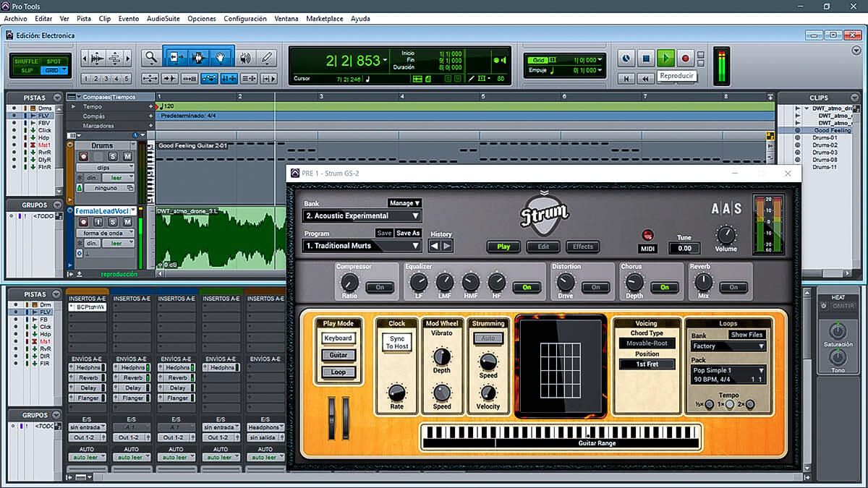Image resolution: width=868 pixels, height=488 pixels.
Task: Open the Archivo menu
Action: coord(15,19)
